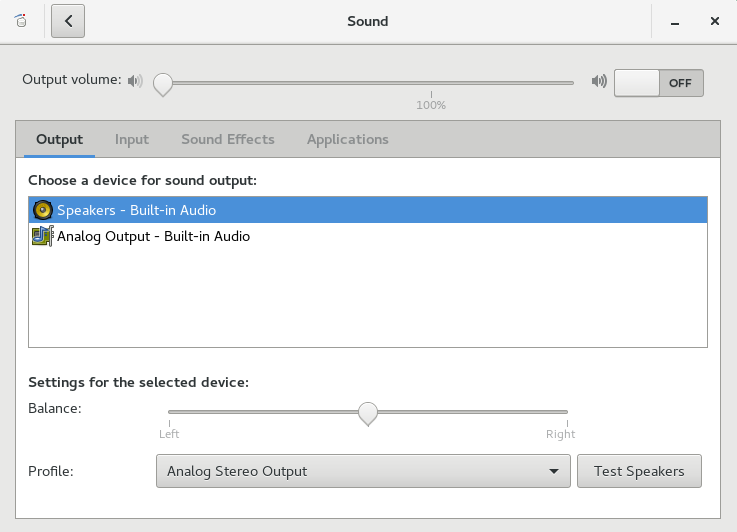Screen dimensions: 737x532
Task: Click the settings app icon in titlebar
Action: tap(21, 21)
